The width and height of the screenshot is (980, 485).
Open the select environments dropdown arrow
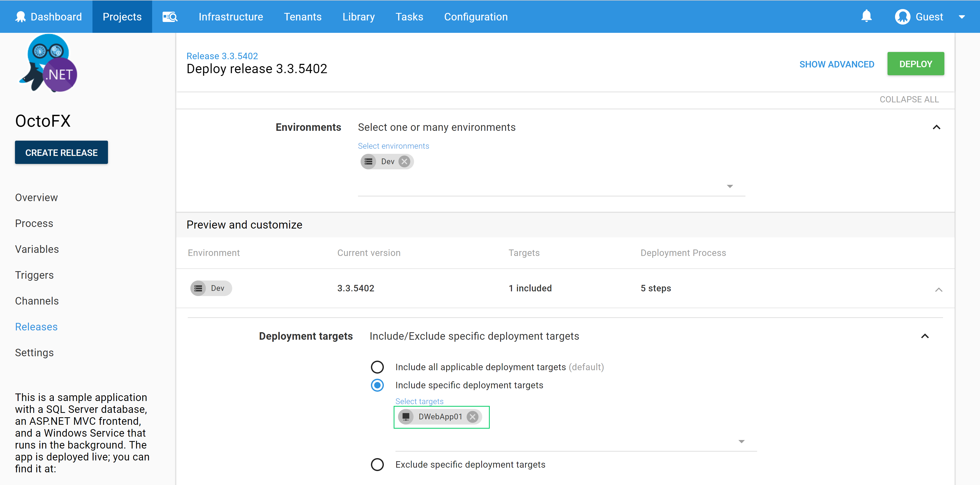(x=730, y=186)
